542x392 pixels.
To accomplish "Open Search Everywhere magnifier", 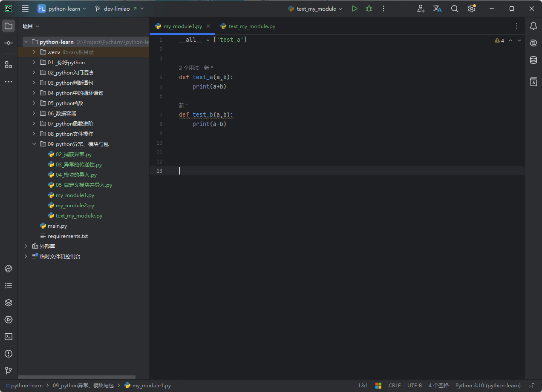I will pyautogui.click(x=455, y=9).
